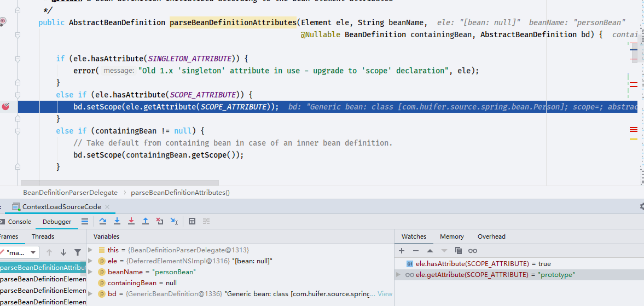
Task: Open the debug panel settings gear
Action: click(642, 206)
